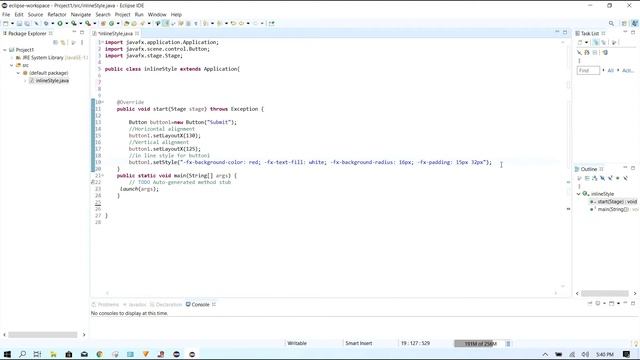Open Package Explorer view menu icon
Image resolution: width=640 pixels, height=360 pixels.
pyautogui.click(x=82, y=42)
